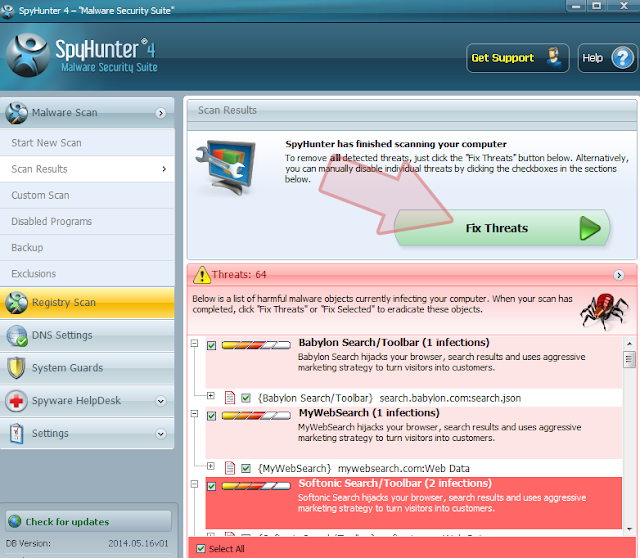Click the System Guards shield icon

[x=16, y=368]
